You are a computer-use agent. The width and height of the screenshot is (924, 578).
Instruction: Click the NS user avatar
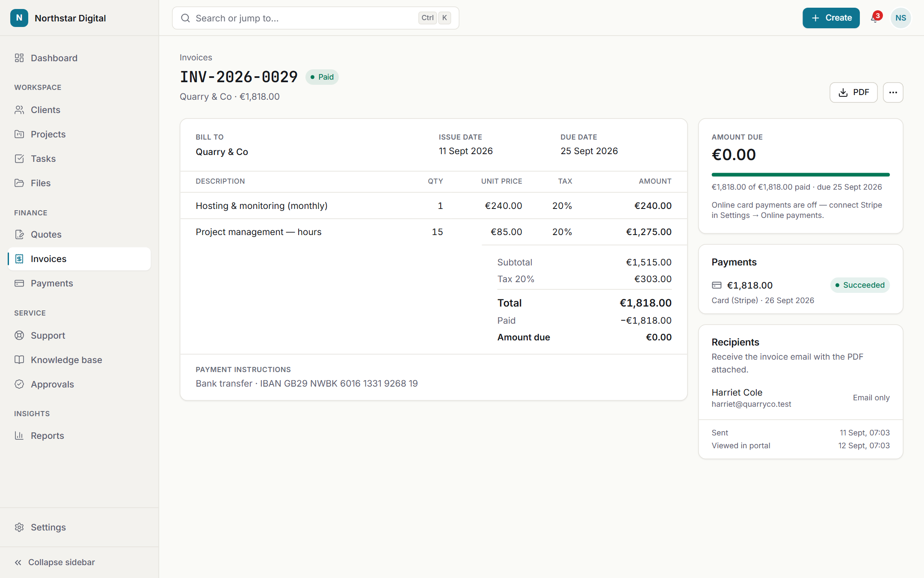click(900, 18)
